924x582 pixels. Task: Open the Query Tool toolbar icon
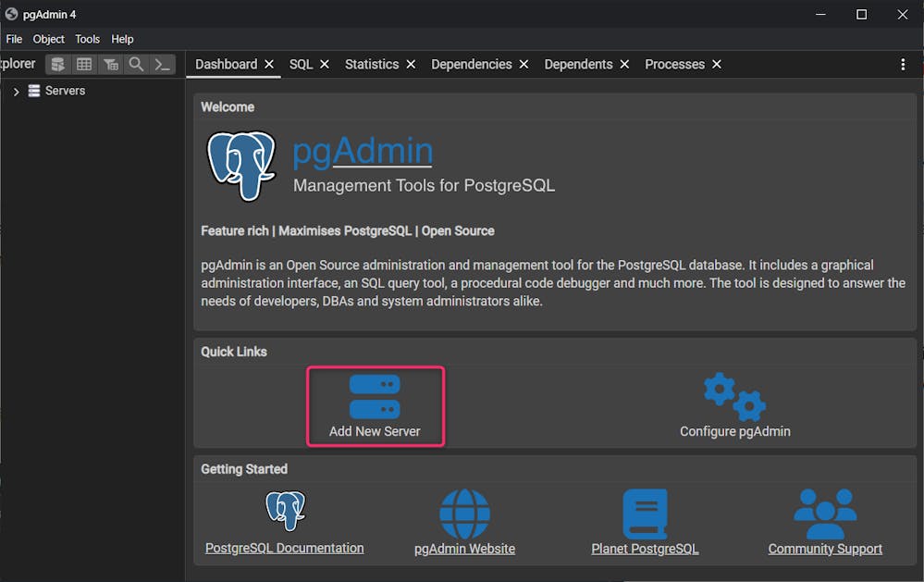tap(57, 64)
